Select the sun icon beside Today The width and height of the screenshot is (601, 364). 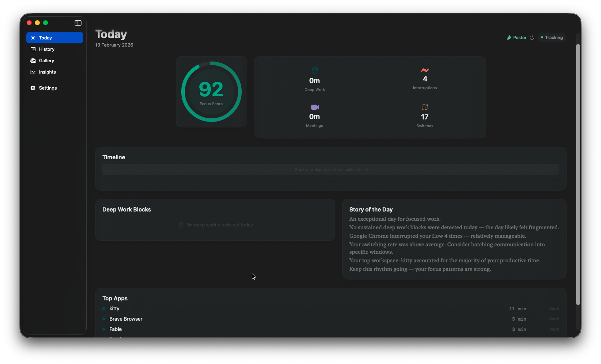(x=33, y=38)
